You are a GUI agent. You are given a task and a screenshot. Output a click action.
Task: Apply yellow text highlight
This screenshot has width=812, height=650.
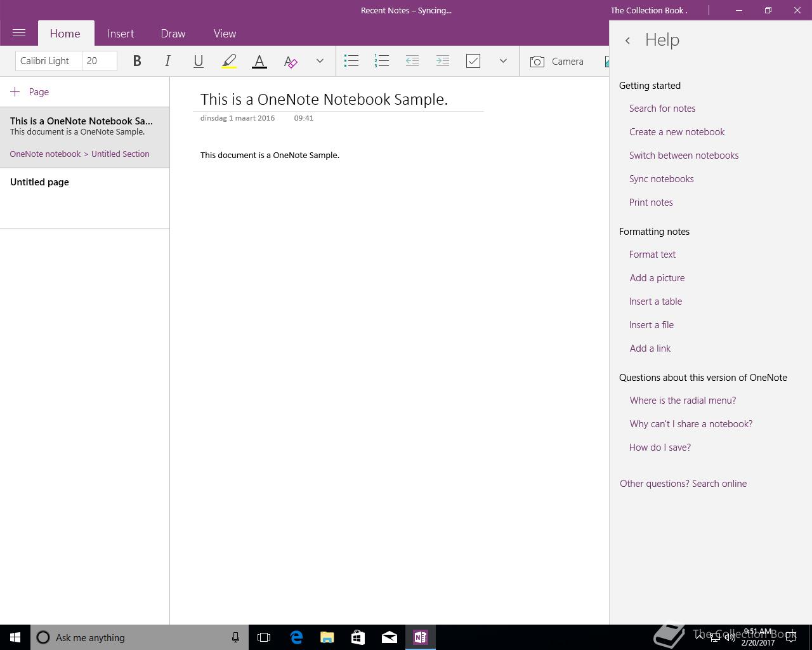coord(229,61)
